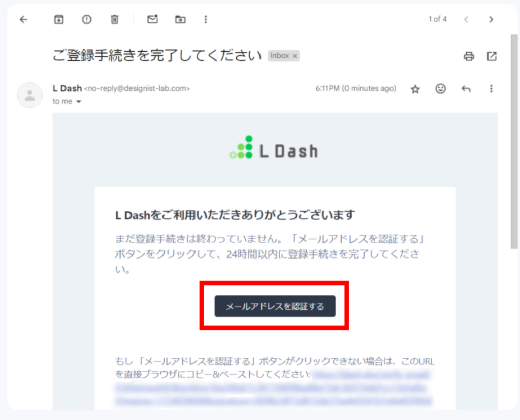Open the Move to folder icon
Screen dimensions: 520x420
click(180, 20)
